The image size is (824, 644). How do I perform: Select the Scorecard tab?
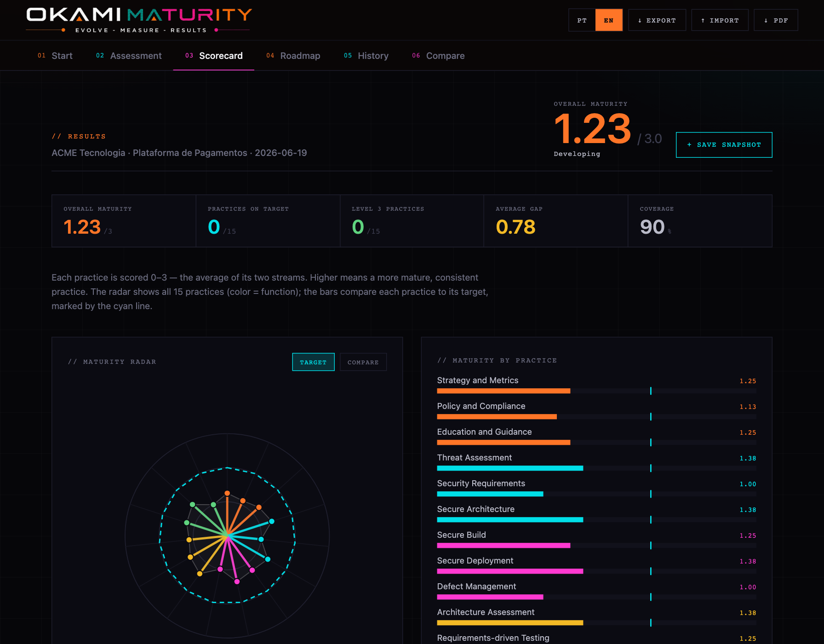pos(214,56)
